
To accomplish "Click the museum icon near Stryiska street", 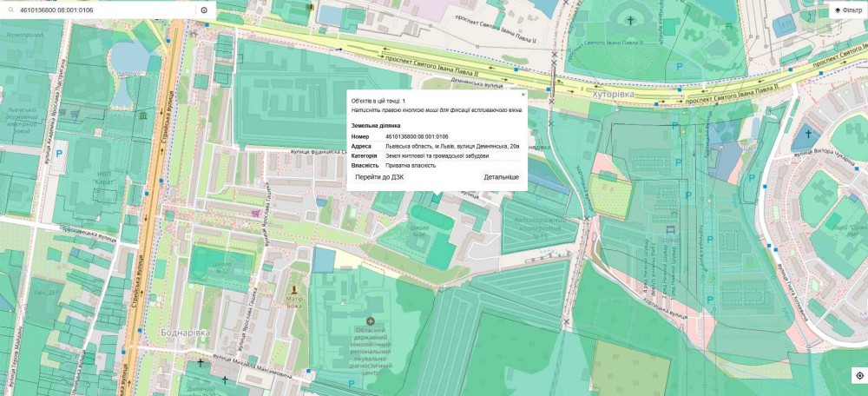I will click(x=141, y=115).
